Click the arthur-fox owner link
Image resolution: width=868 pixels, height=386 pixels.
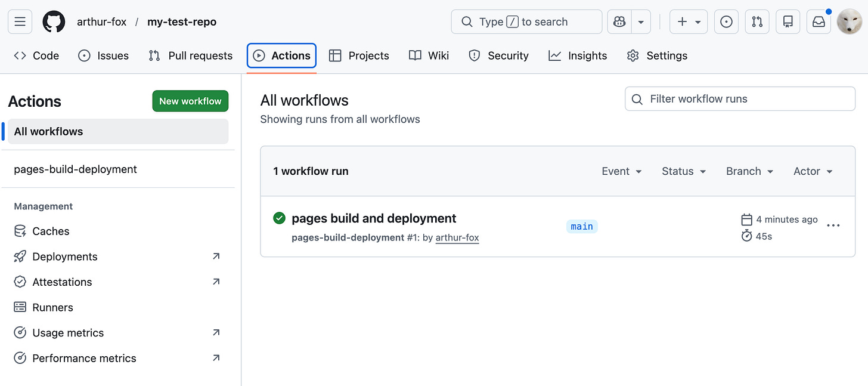tap(102, 22)
